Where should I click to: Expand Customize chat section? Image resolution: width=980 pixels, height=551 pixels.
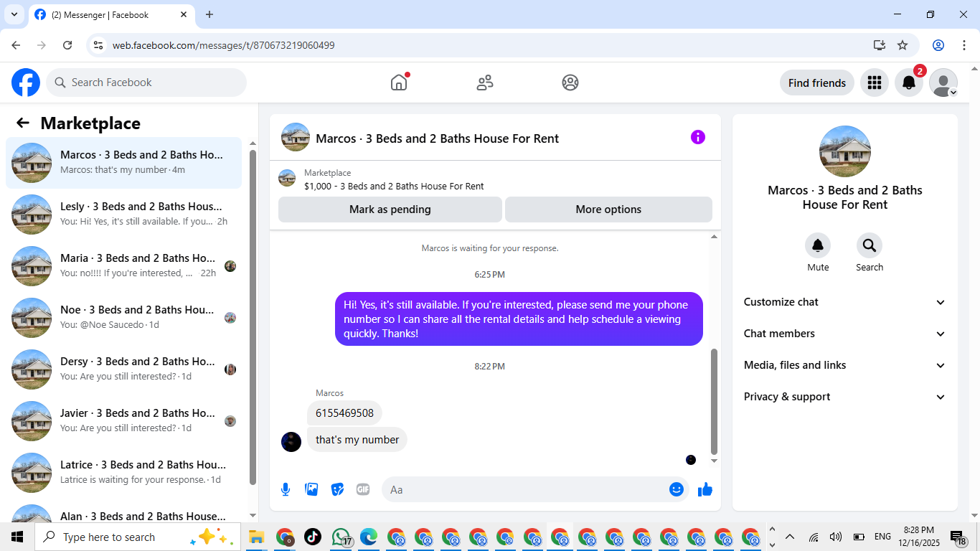click(845, 302)
